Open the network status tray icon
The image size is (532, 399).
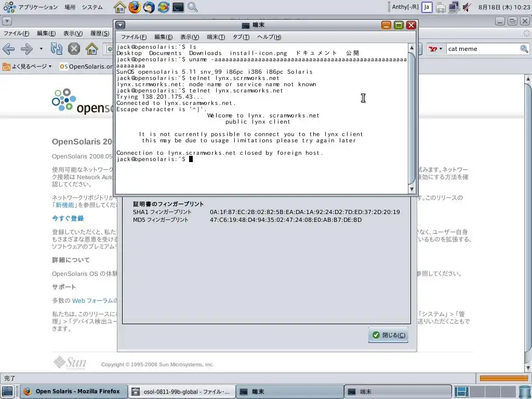[454, 7]
